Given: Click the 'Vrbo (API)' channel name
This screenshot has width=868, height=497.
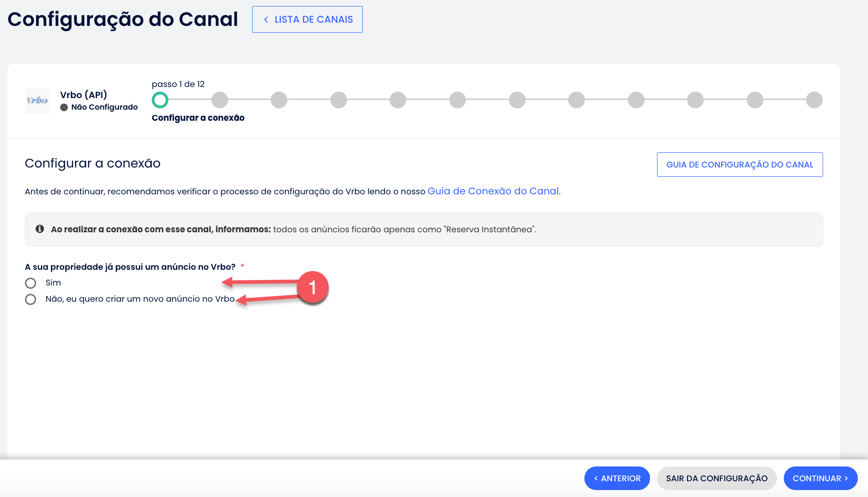Looking at the screenshot, I should tap(84, 95).
